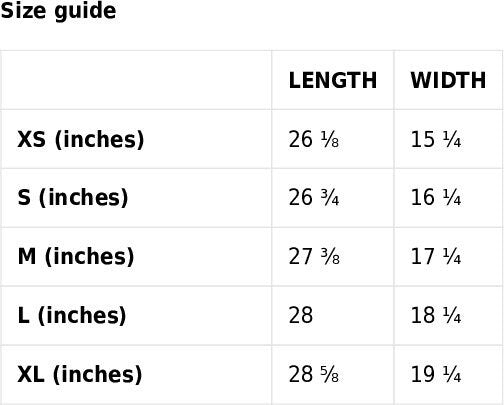Screen dimensions: 504x405
Task: Select the XL length value 28 ⅝
Action: tap(314, 374)
